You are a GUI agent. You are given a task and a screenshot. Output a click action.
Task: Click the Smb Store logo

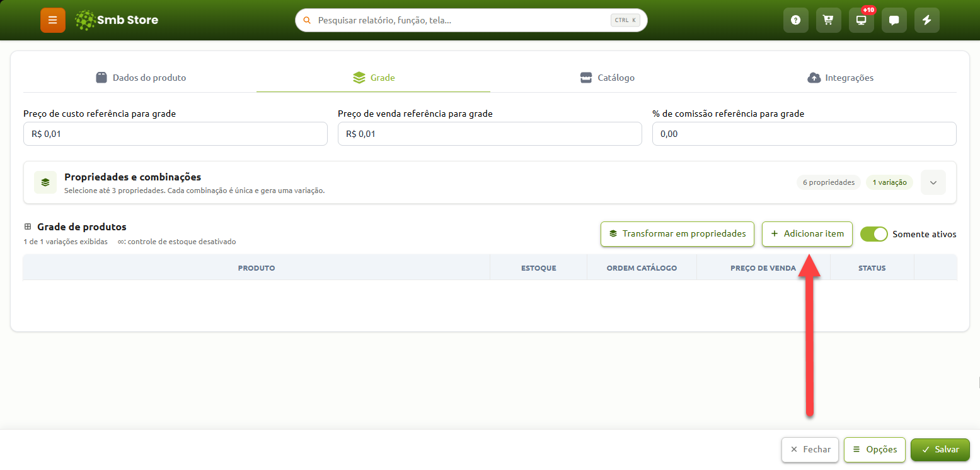116,20
